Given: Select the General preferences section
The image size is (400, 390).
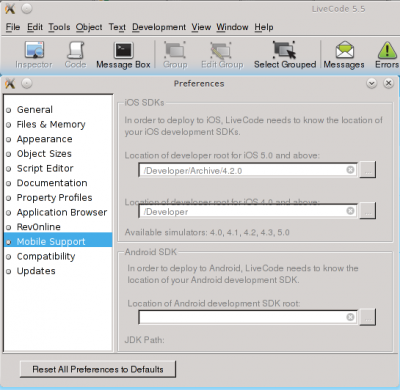Looking at the screenshot, I should click(x=35, y=110).
